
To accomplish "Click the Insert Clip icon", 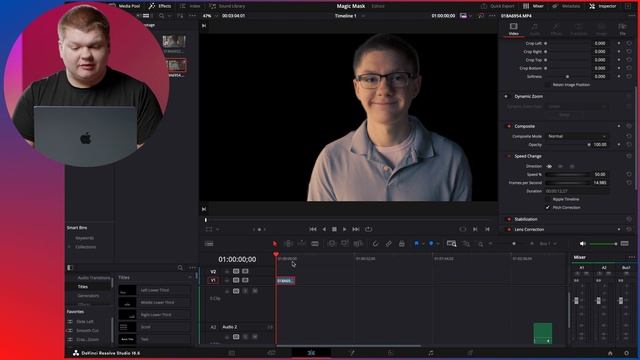I will coord(332,244).
